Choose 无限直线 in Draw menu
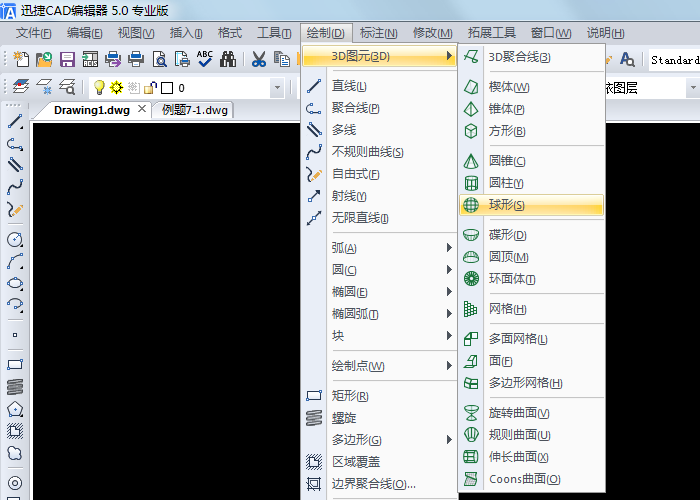 [x=380, y=218]
